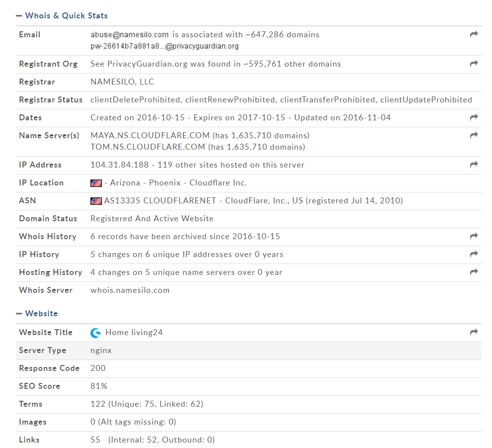This screenshot has height=448, width=492.
Task: Click the 6 records archived Whois History text
Action: [x=185, y=236]
